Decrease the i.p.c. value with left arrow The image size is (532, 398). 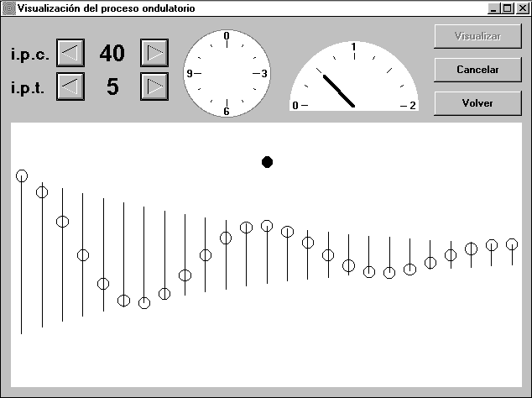coord(70,53)
